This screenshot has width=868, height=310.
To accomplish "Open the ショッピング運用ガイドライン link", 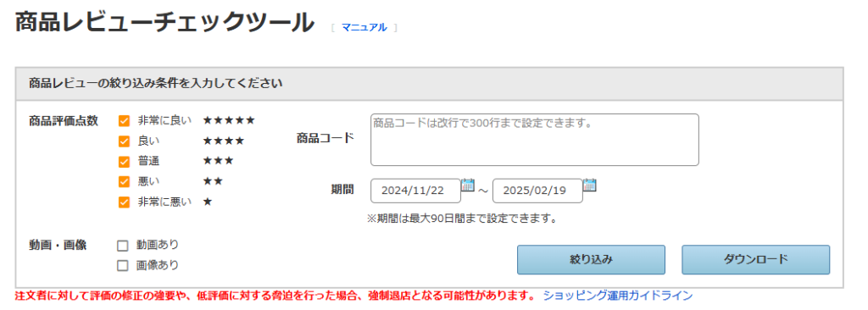I will pyautogui.click(x=617, y=295).
